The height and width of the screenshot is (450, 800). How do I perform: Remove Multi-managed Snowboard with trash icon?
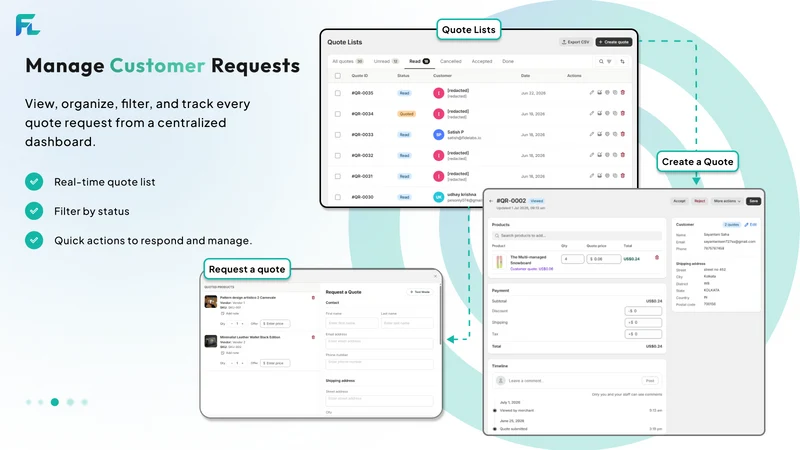(657, 258)
